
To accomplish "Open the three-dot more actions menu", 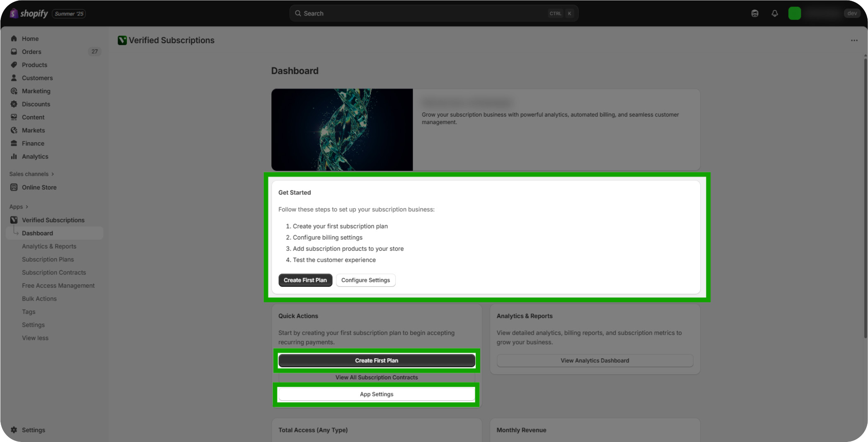I will point(854,40).
